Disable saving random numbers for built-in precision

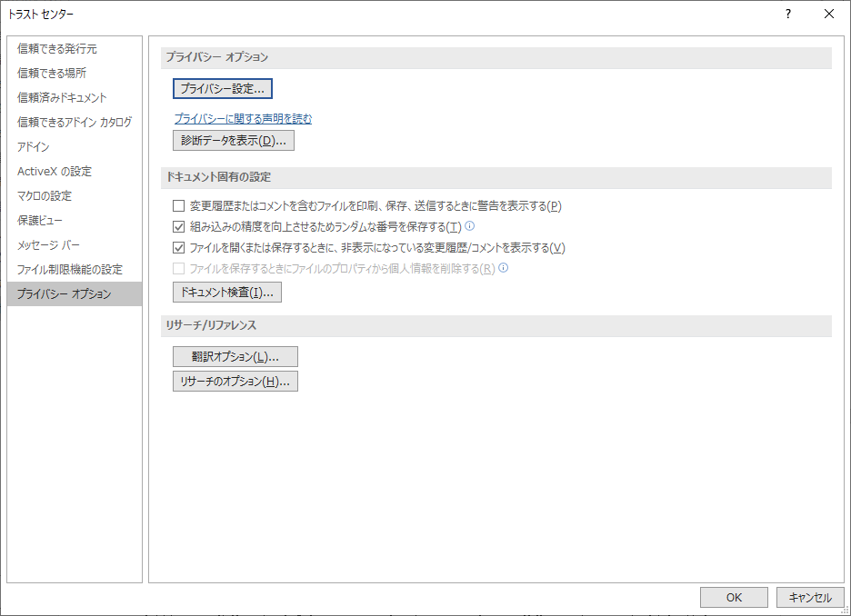[178, 227]
